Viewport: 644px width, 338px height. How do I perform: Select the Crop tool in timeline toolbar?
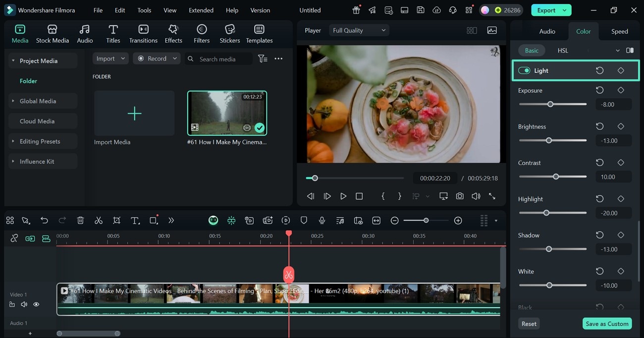[116, 221]
